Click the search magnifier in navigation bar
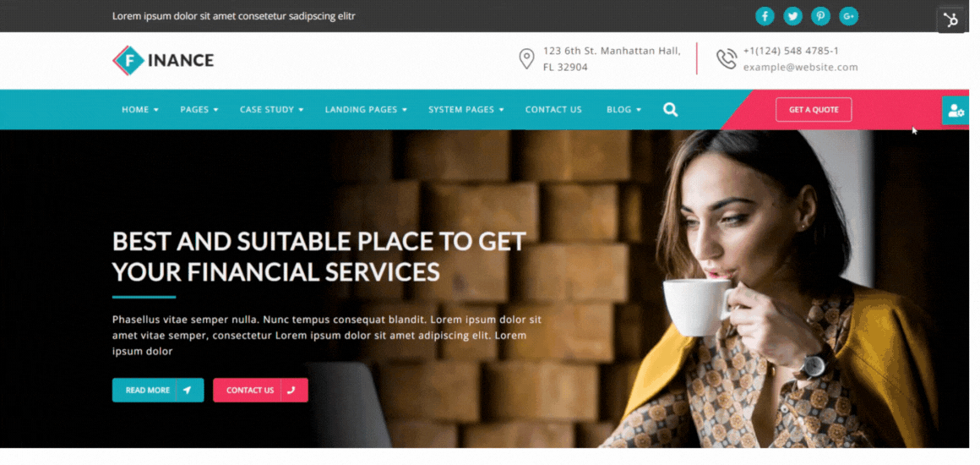Screen dimensions: 980x465 [x=670, y=110]
